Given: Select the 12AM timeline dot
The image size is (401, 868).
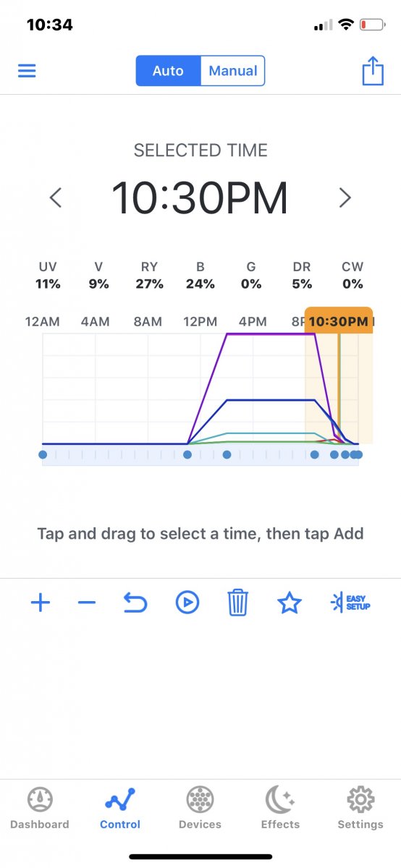Looking at the screenshot, I should [x=43, y=454].
